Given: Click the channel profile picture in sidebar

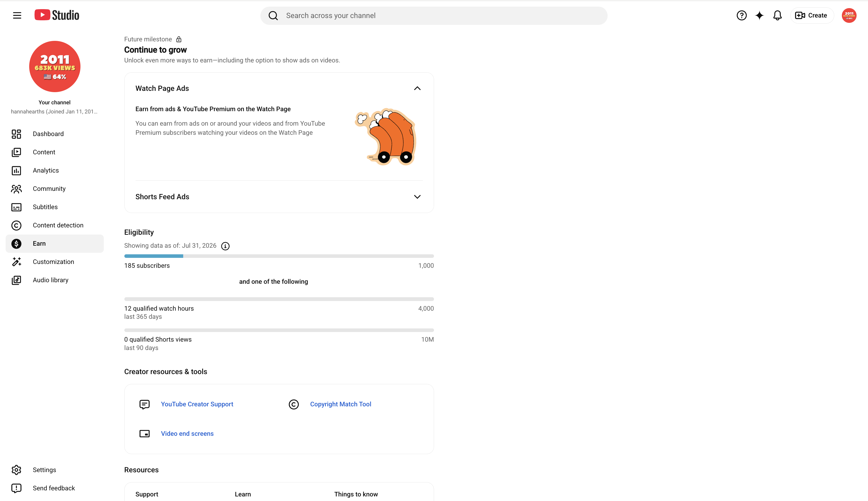Looking at the screenshot, I should coord(55,66).
